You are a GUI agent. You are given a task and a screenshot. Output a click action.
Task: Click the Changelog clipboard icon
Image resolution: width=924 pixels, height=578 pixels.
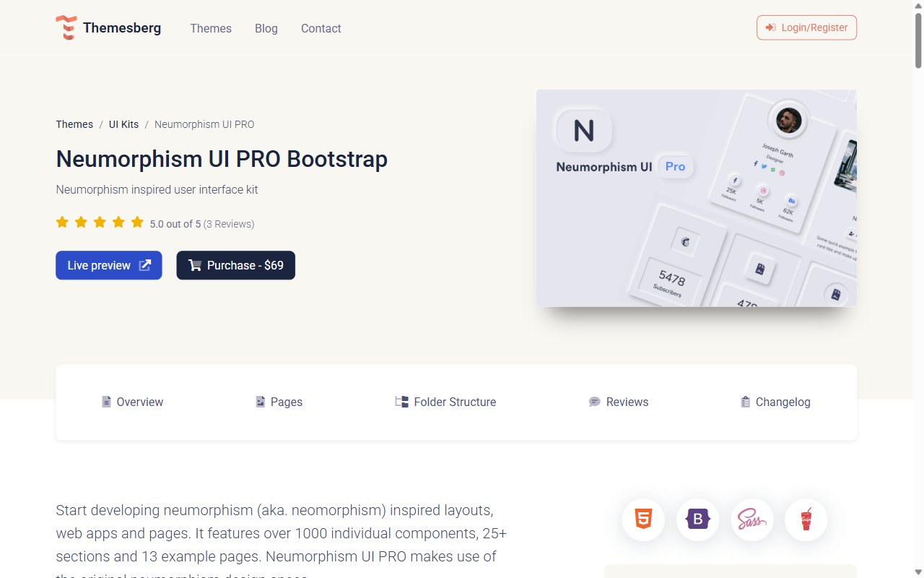coord(746,402)
